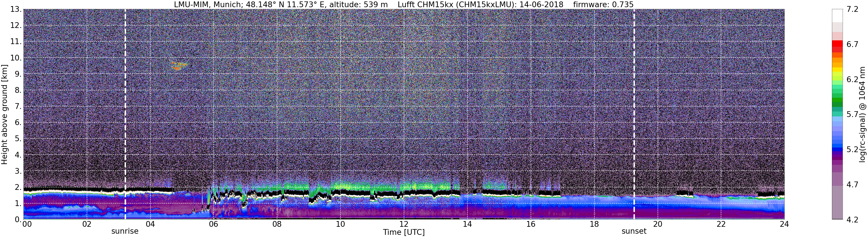
Task: Click the x-axis tick label 16
Action: 531,224
